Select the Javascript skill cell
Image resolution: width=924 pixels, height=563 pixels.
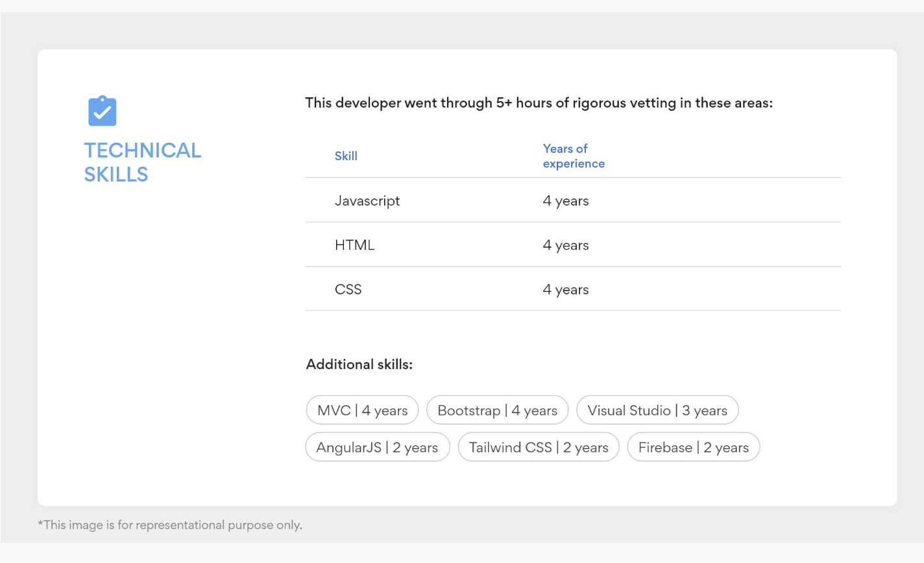pos(367,200)
